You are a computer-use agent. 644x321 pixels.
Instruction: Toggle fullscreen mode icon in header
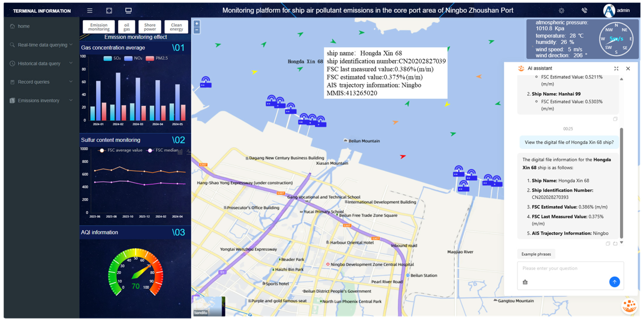[x=109, y=10]
